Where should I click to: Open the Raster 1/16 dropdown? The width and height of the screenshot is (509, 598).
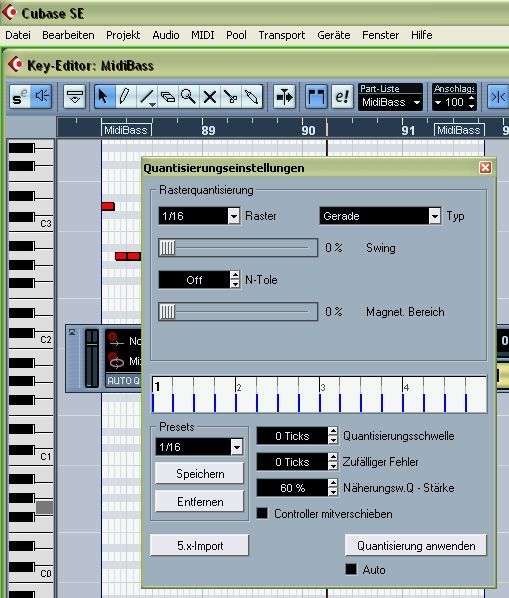[x=234, y=216]
